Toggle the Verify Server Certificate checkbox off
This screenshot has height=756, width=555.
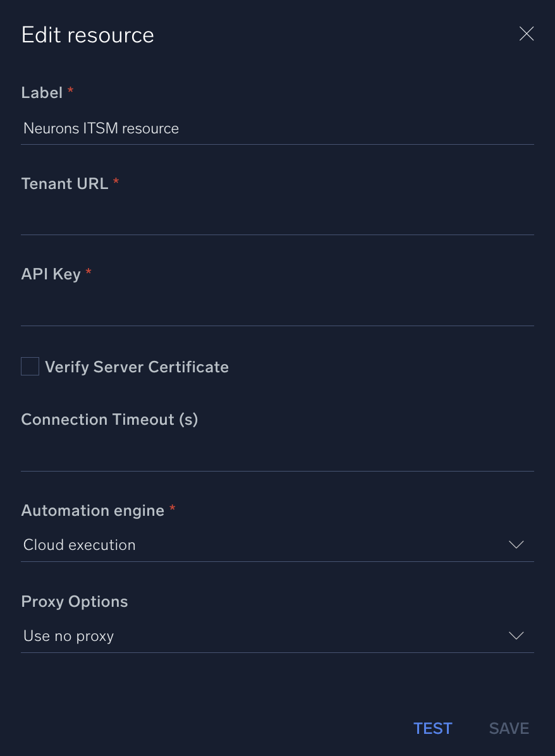(30, 366)
